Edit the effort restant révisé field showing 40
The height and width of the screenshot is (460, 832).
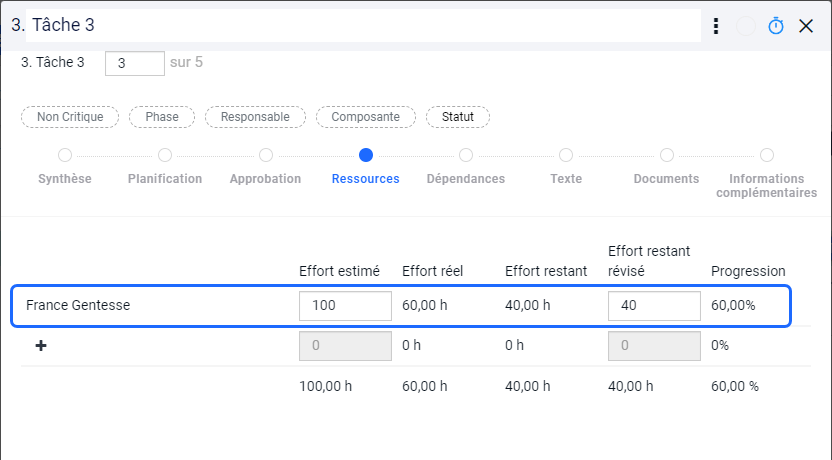[x=654, y=306]
